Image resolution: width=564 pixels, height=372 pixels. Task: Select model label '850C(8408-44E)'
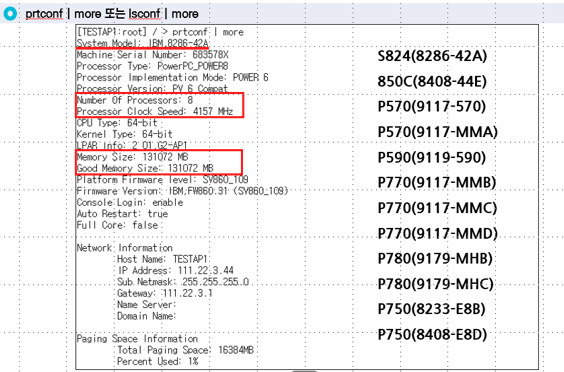coord(432,82)
